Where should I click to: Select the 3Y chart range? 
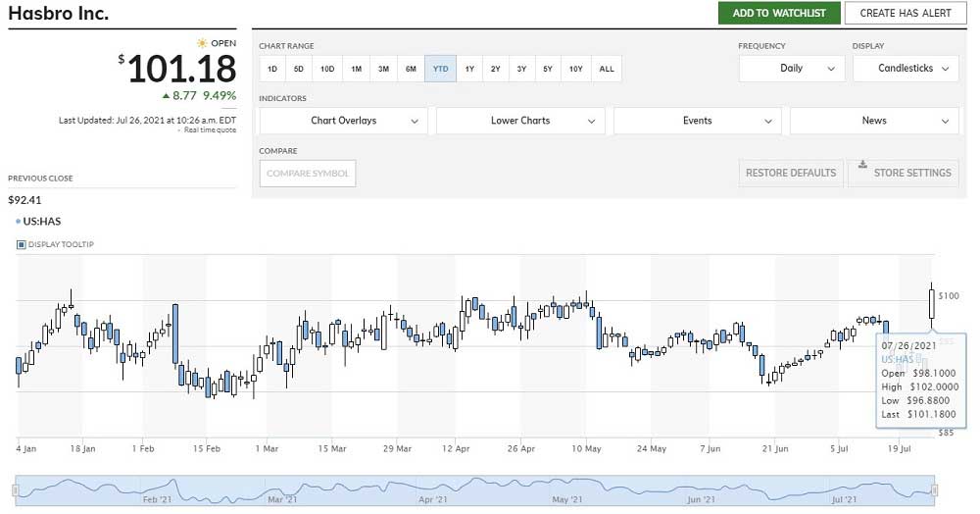(522, 69)
